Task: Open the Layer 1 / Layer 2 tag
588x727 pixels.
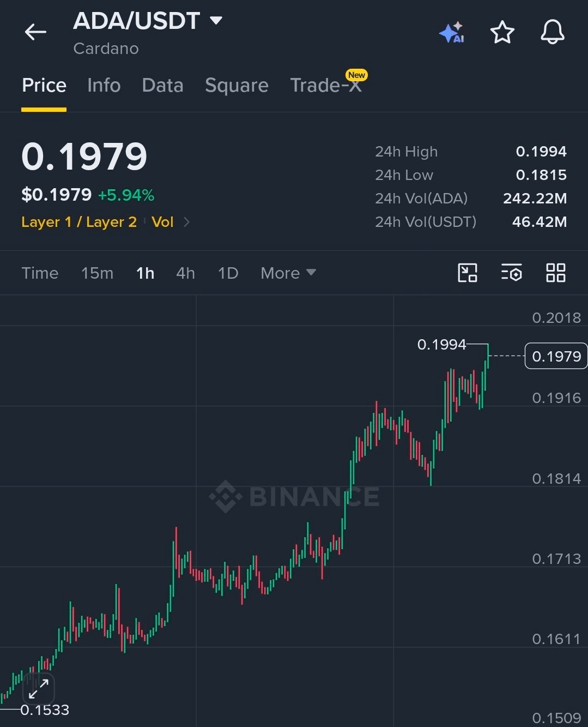Action: 79,222
